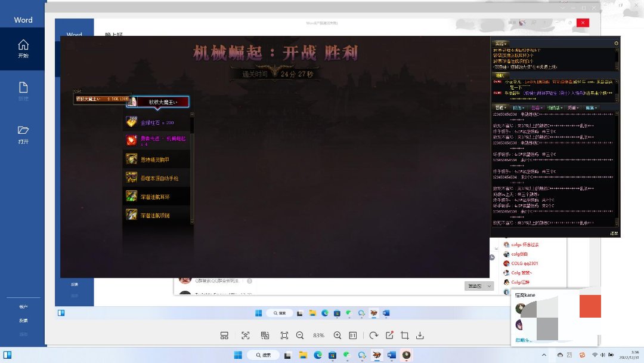Switch to the 师徒 chat channel tab
Screen dimensions: 644x363
click(591, 107)
